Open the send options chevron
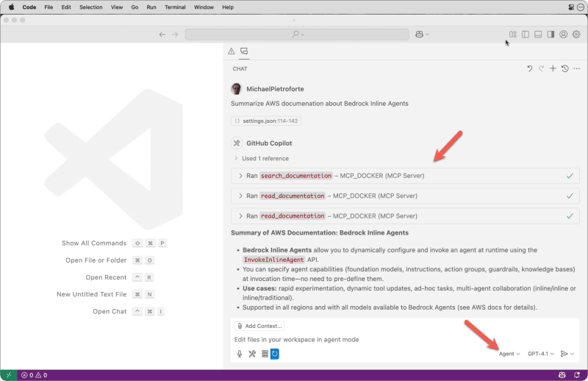 pos(573,354)
